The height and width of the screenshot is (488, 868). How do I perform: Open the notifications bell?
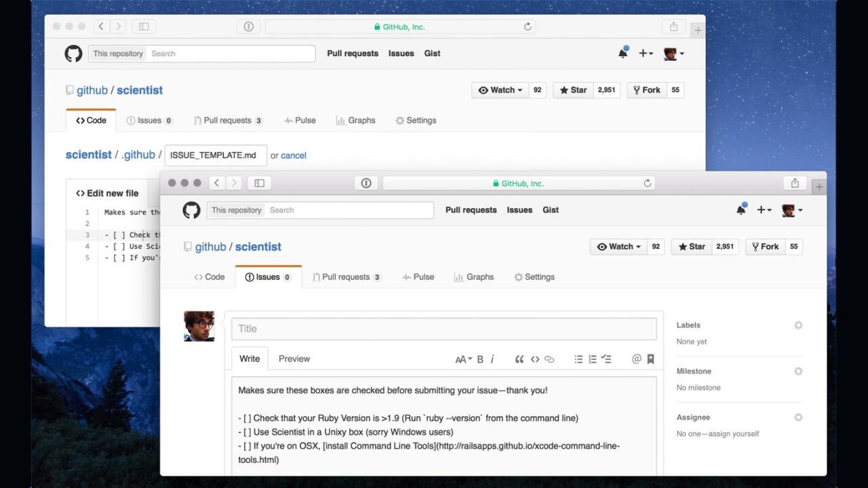pos(741,210)
